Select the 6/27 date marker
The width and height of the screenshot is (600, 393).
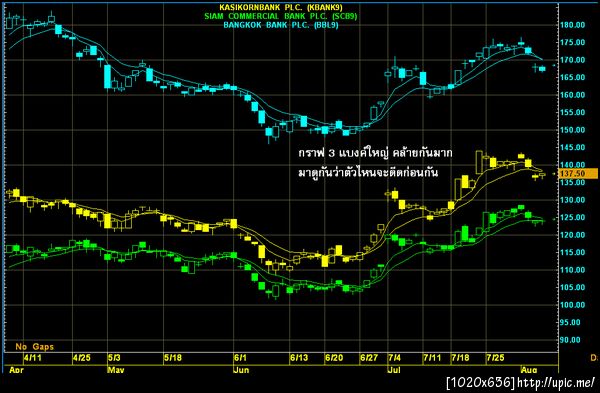tap(369, 358)
